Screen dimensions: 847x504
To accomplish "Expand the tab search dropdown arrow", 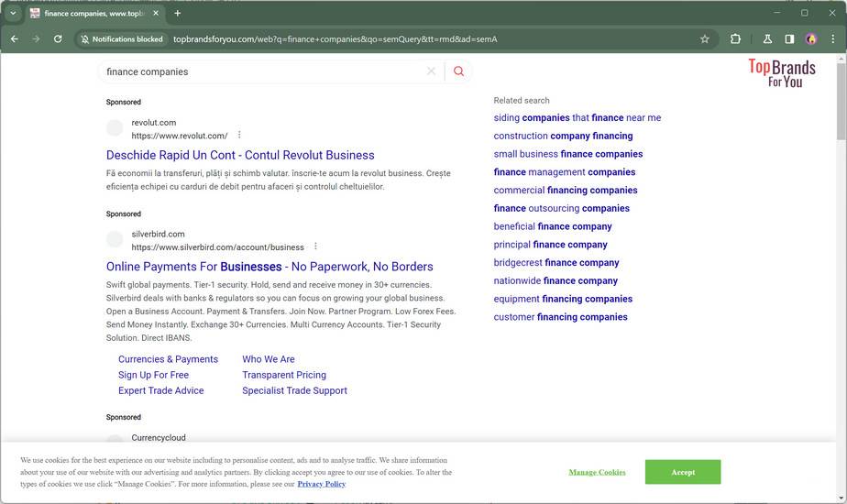I will point(13,14).
